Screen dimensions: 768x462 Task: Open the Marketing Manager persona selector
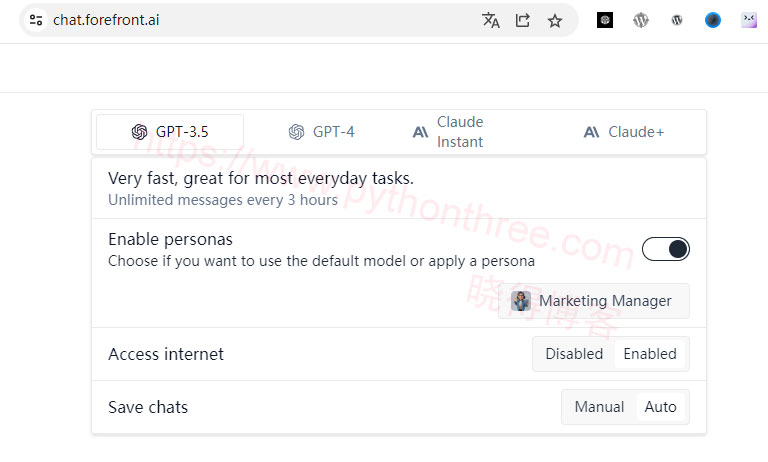pyautogui.click(x=594, y=301)
